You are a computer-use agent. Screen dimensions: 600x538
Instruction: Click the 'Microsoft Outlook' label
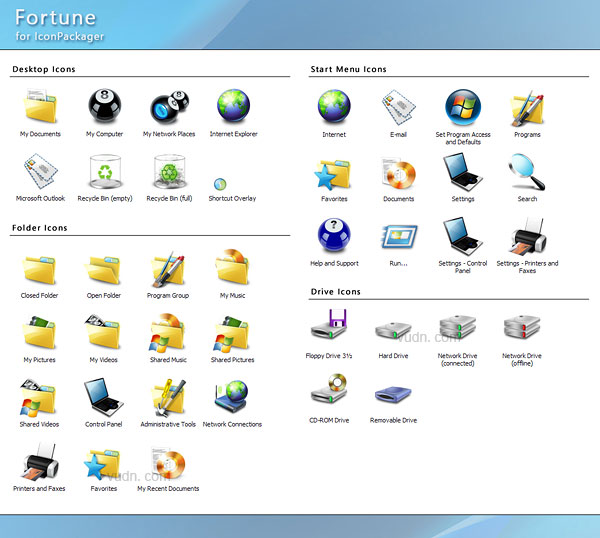(x=41, y=198)
